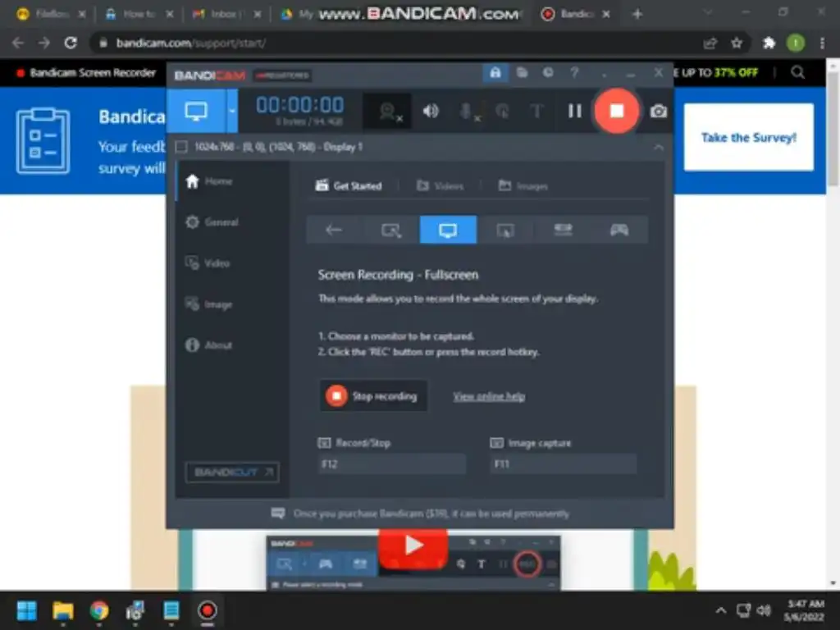Open Chrome three-dot menu
The image size is (840, 630).
click(822, 43)
